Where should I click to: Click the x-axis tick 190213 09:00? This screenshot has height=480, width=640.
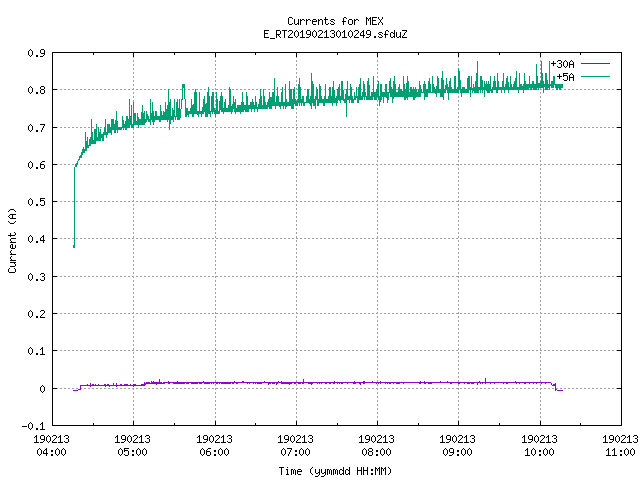(x=457, y=445)
